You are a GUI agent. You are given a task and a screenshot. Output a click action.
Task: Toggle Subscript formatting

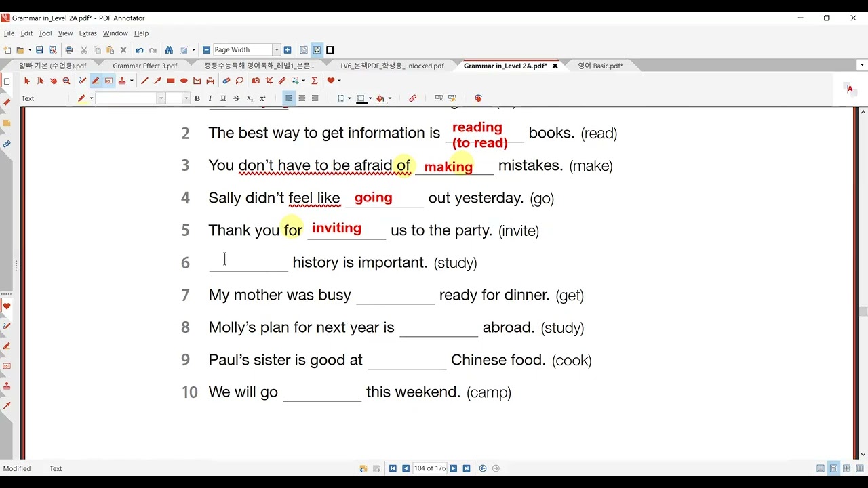(250, 98)
